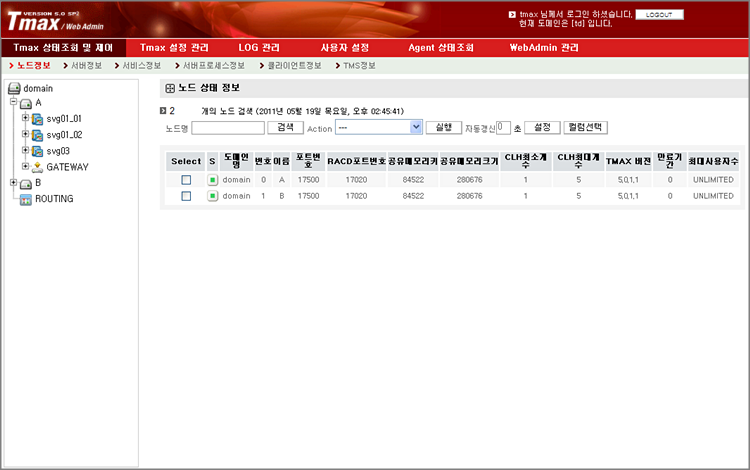Expand svg03 in the tree

coord(25,150)
